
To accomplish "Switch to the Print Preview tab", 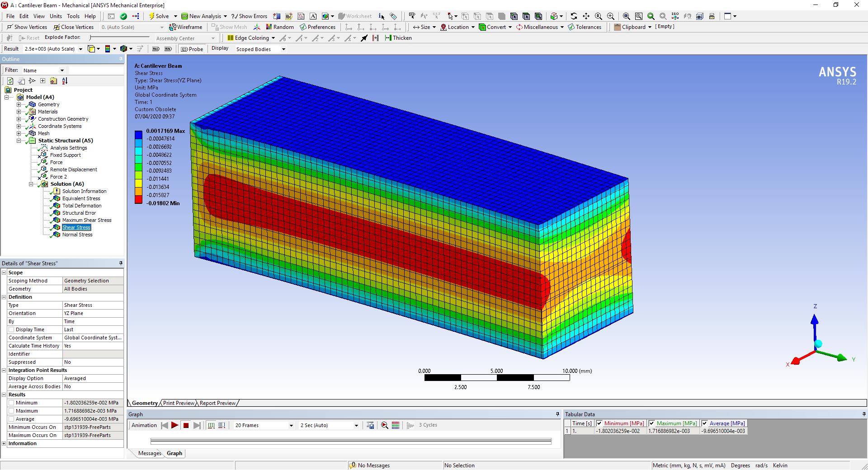I will (x=179, y=403).
